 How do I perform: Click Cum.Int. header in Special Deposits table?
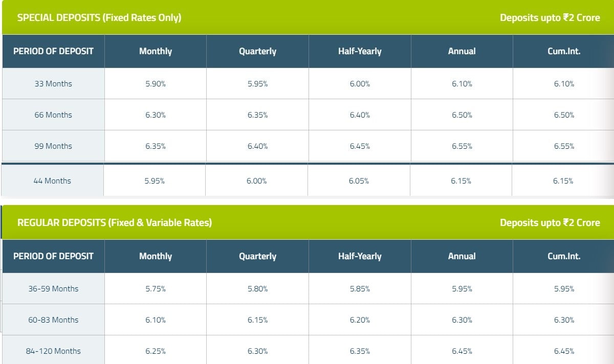coord(564,51)
